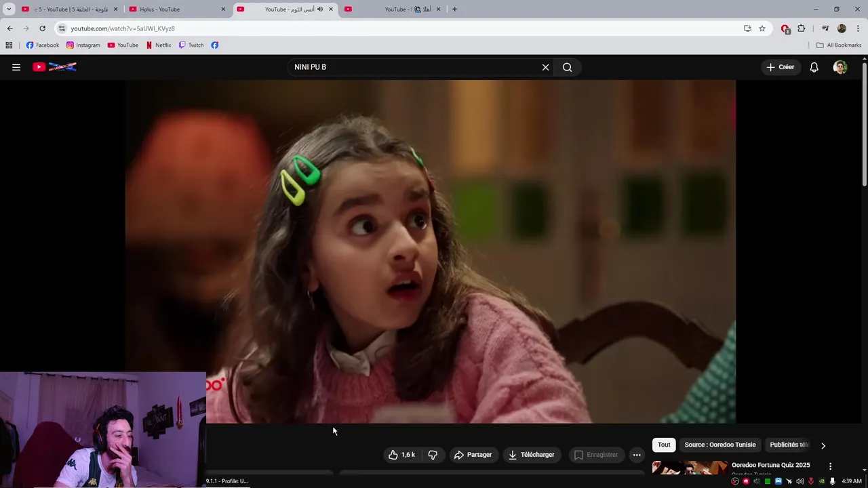Open YouTube notifications bell
868x488 pixels.
pos(814,67)
